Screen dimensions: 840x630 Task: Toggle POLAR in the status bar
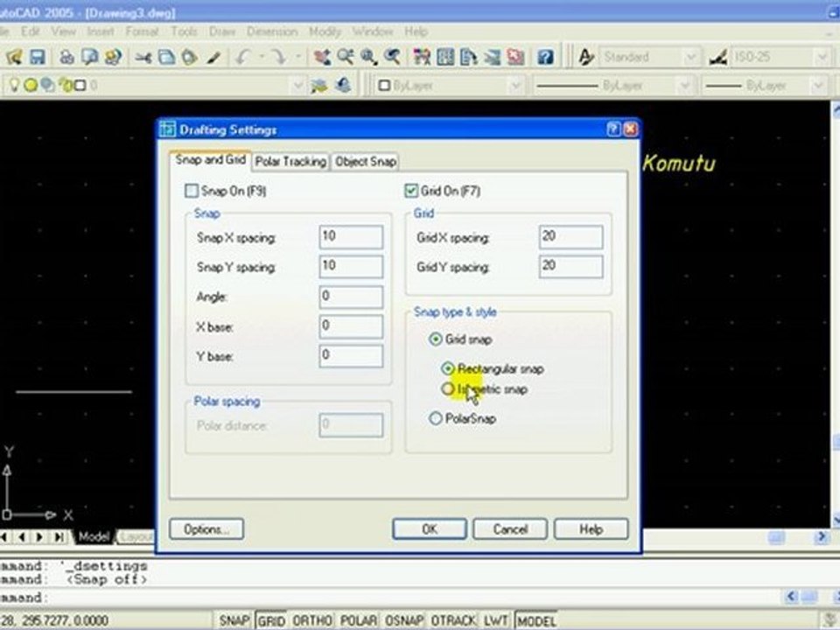pyautogui.click(x=359, y=620)
